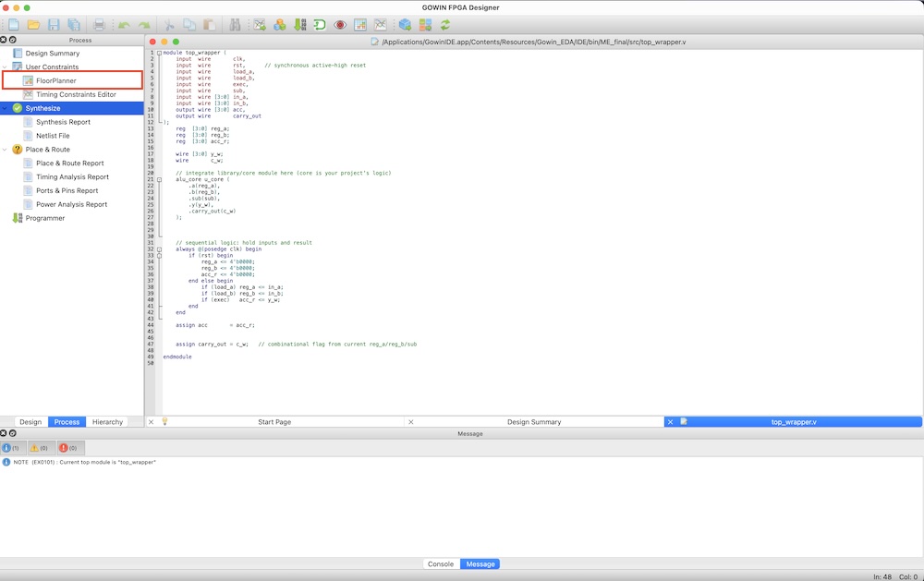Image resolution: width=924 pixels, height=581 pixels.
Task: Open the Timing Constraints Editor
Action: (x=76, y=94)
